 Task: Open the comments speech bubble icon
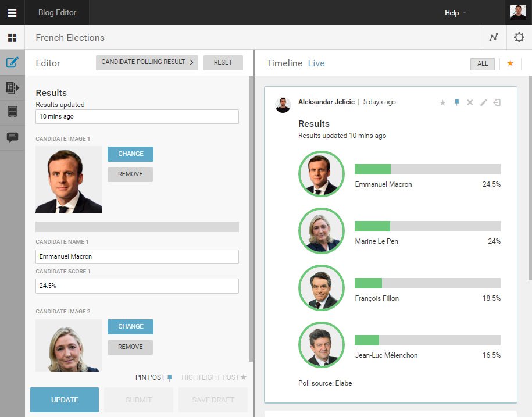[12, 137]
